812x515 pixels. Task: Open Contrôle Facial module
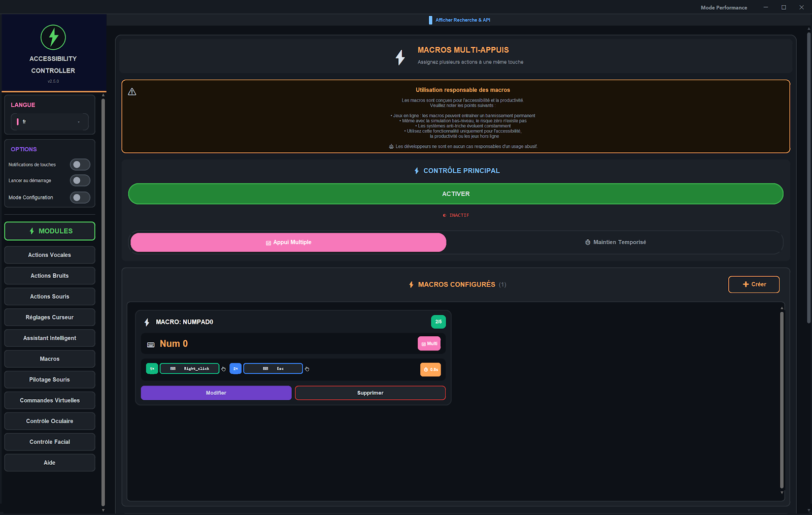click(x=50, y=442)
